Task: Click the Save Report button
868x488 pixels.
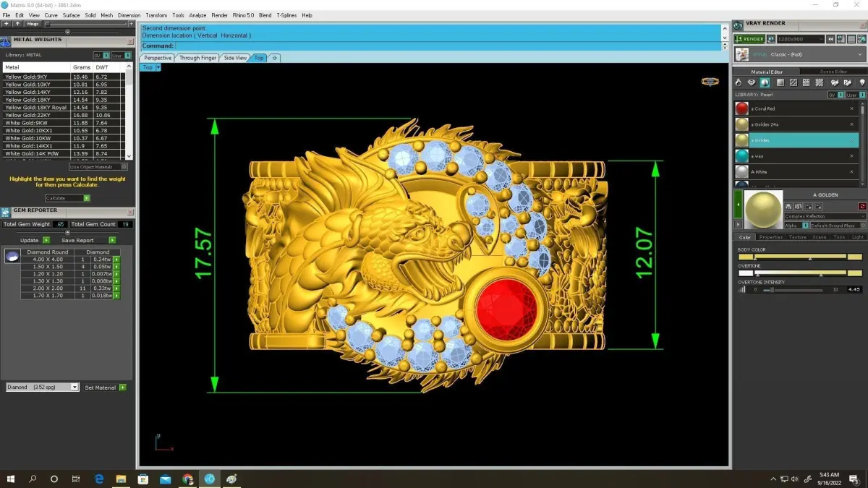Action: click(88, 240)
